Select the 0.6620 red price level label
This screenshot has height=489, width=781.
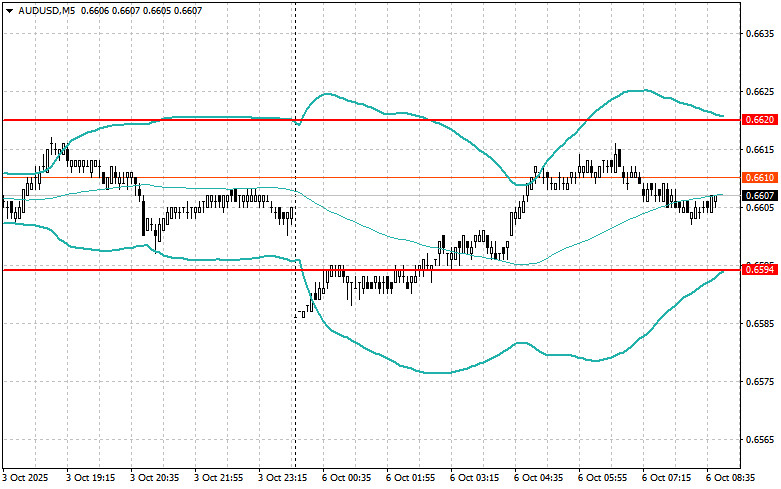[x=759, y=120]
